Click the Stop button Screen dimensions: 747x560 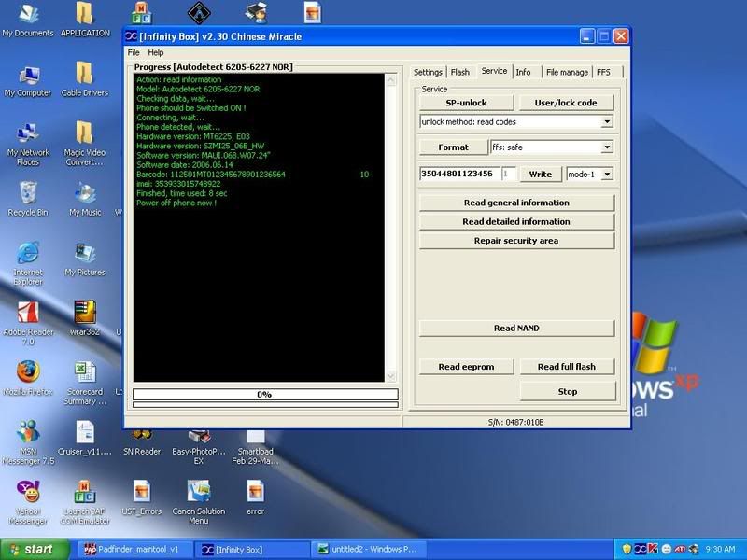(568, 391)
